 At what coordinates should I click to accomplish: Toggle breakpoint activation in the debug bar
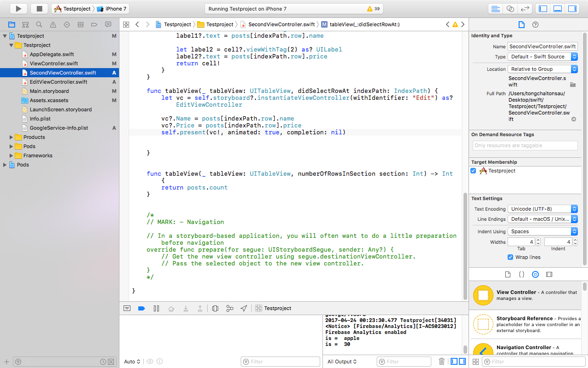tap(141, 308)
